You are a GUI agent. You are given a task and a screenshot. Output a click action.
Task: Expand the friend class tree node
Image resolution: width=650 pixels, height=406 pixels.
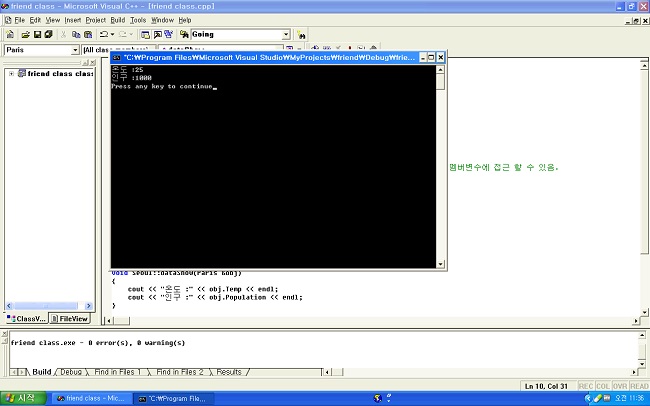point(11,73)
